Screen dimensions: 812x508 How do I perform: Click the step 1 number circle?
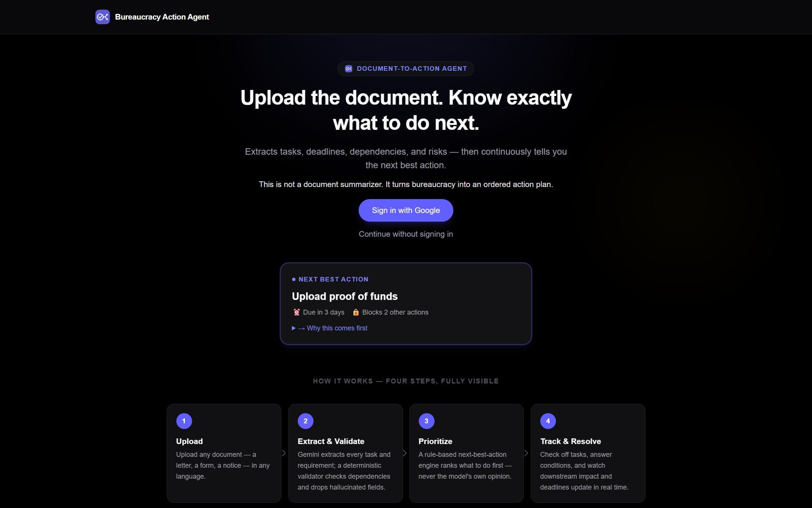184,421
